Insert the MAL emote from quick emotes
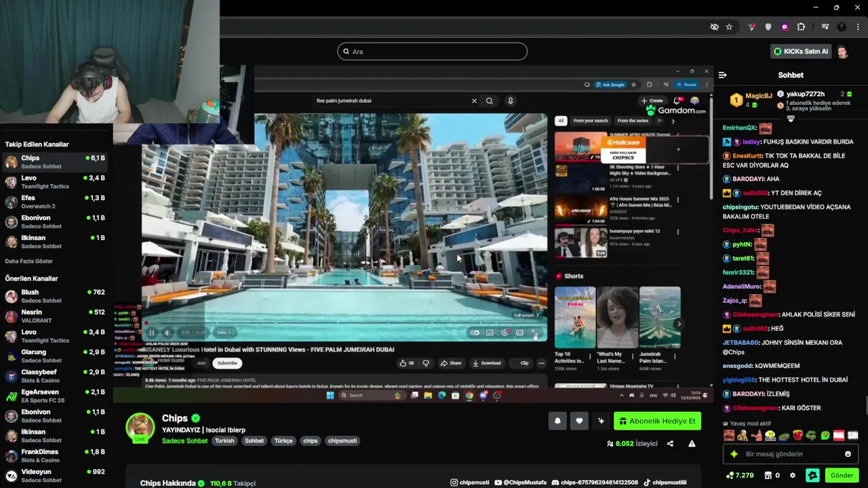This screenshot has width=868, height=488. pyautogui.click(x=839, y=435)
